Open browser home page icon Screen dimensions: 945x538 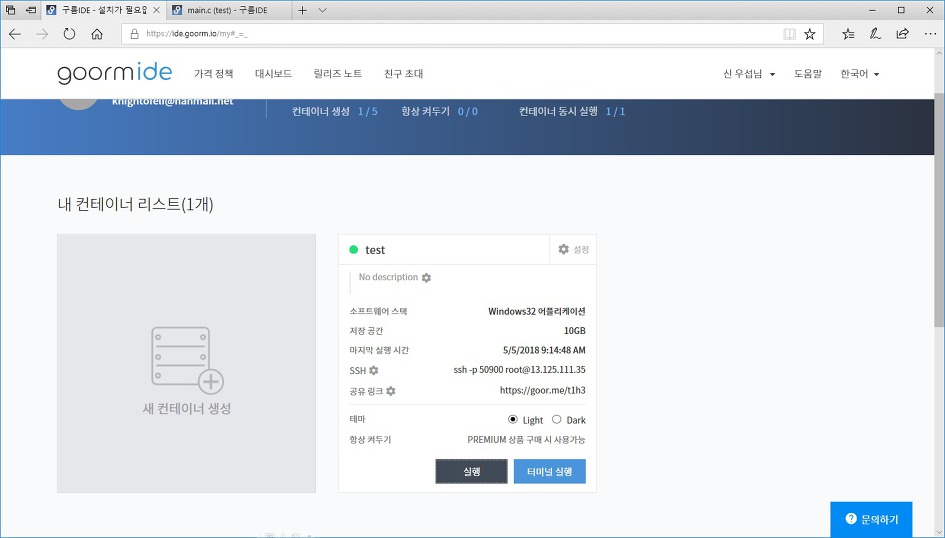[x=97, y=34]
